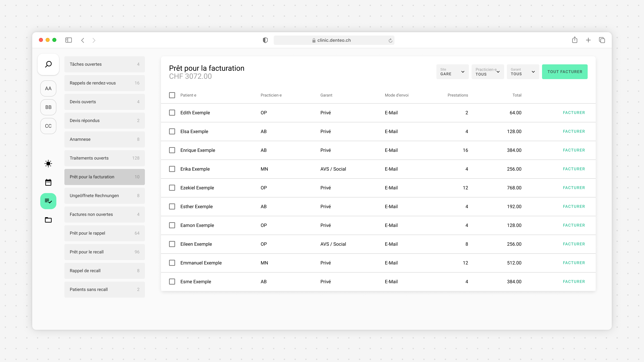Open the folder icon in sidebar
644x362 pixels.
pyautogui.click(x=48, y=220)
